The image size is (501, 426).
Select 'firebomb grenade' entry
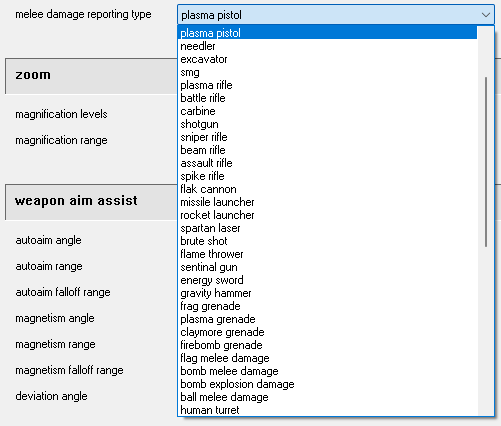[328, 345]
